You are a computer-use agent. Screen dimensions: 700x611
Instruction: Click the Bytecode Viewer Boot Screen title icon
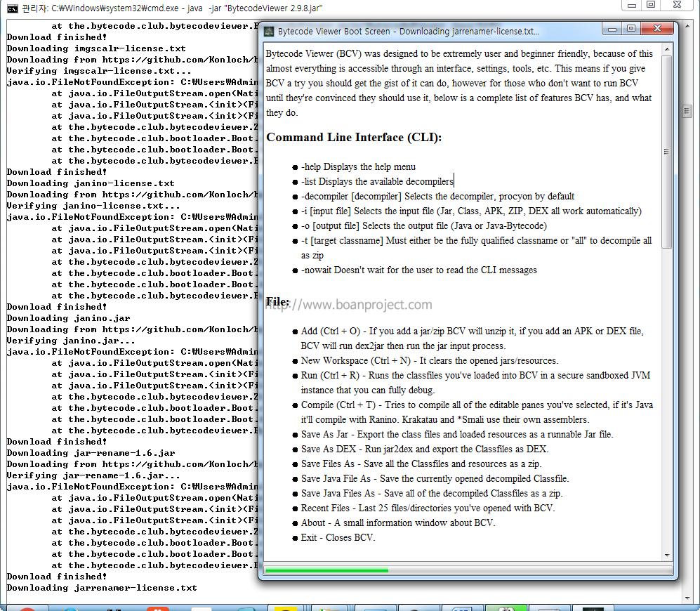[269, 32]
